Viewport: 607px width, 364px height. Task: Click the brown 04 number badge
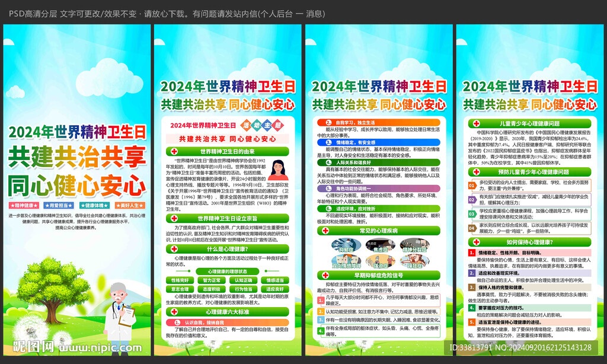[x=472, y=228]
